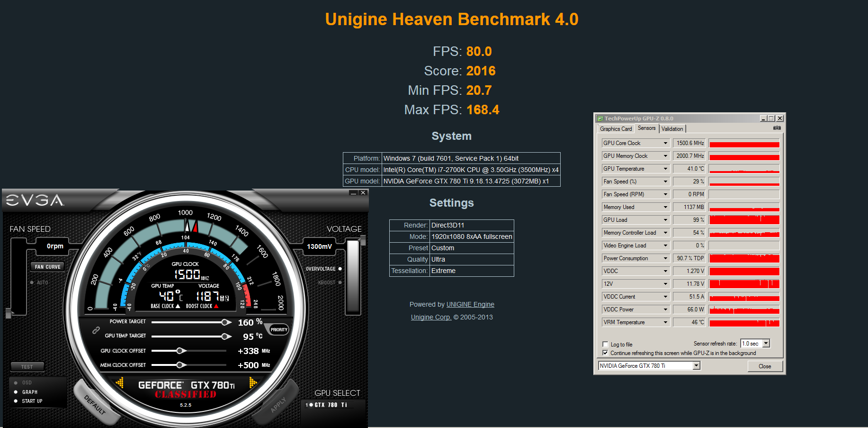
Task: Open the 12V sensor dropdown
Action: [665, 284]
